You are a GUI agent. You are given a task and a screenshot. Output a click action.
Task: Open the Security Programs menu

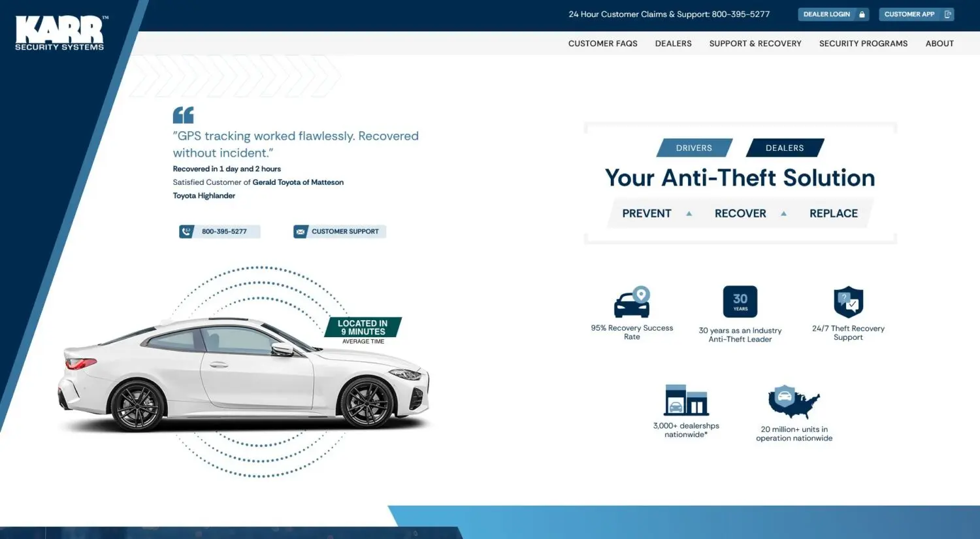pos(863,43)
